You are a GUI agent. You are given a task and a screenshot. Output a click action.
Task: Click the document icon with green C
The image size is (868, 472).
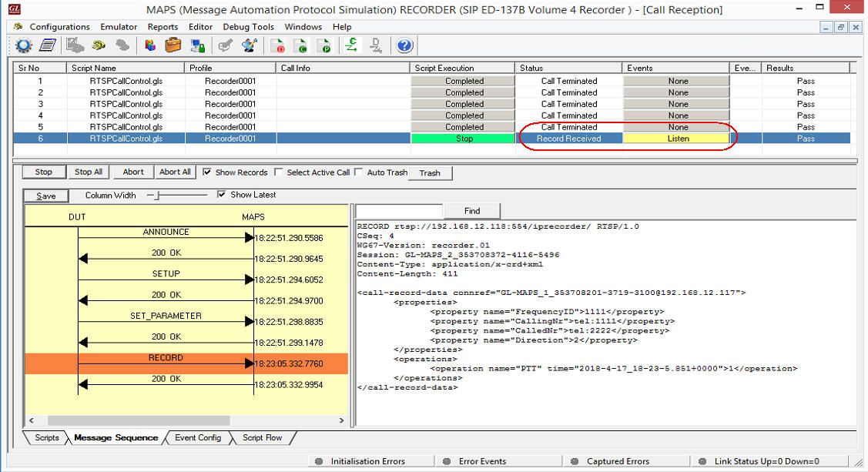[300, 46]
